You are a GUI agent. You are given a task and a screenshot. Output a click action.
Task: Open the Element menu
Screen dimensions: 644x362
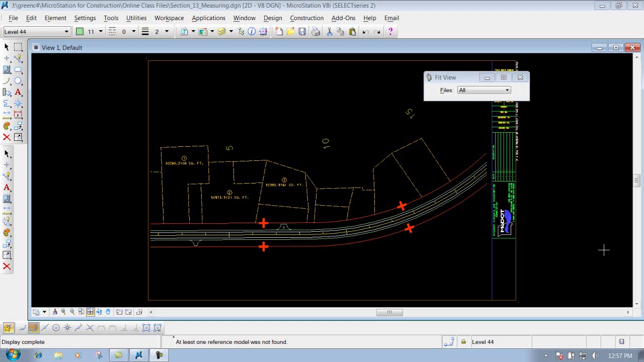click(x=55, y=18)
